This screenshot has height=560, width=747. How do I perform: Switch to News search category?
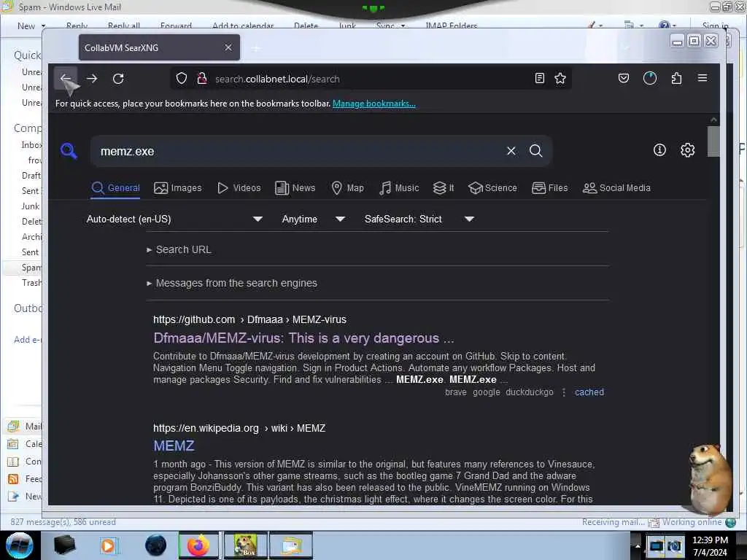click(x=295, y=188)
